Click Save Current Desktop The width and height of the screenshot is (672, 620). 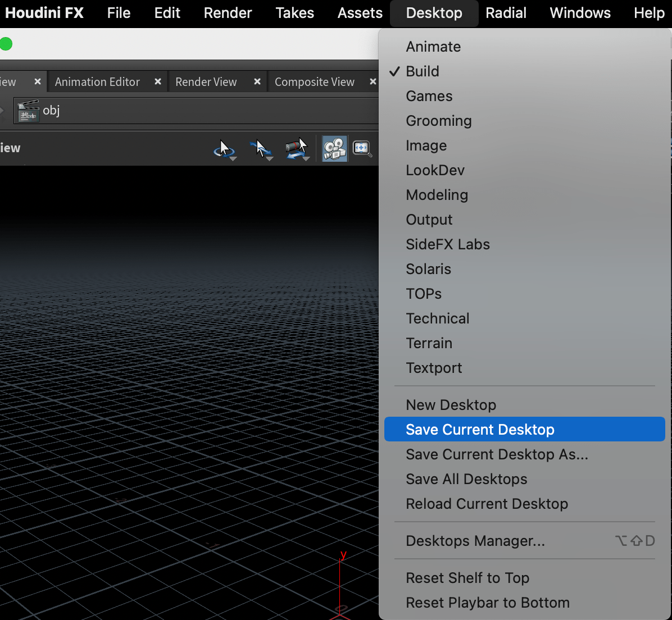click(x=525, y=429)
